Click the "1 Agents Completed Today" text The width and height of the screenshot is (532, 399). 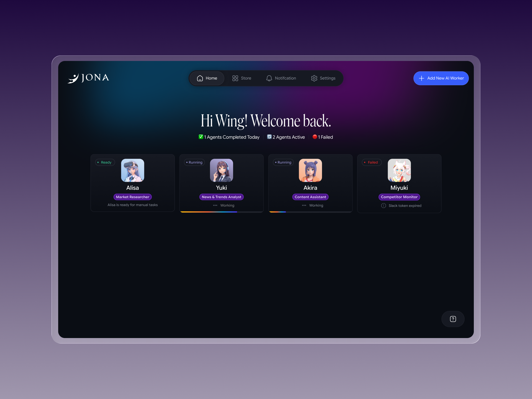[232, 137]
